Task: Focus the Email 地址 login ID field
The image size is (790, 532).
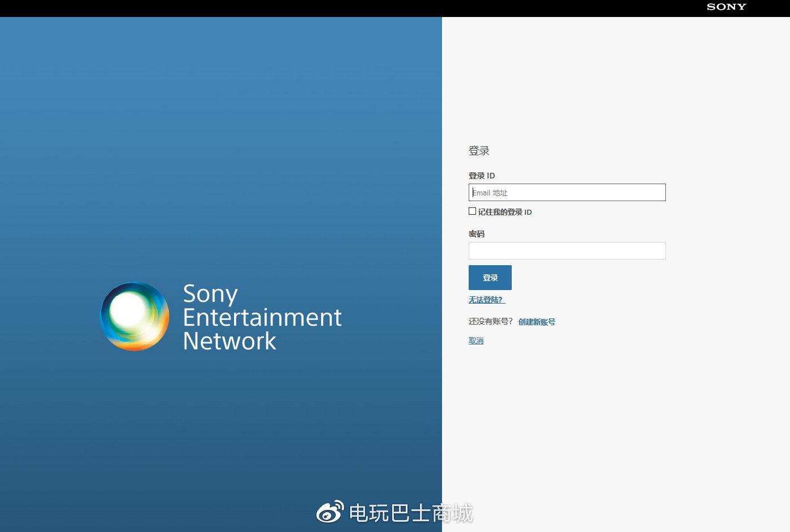Action: 567,193
